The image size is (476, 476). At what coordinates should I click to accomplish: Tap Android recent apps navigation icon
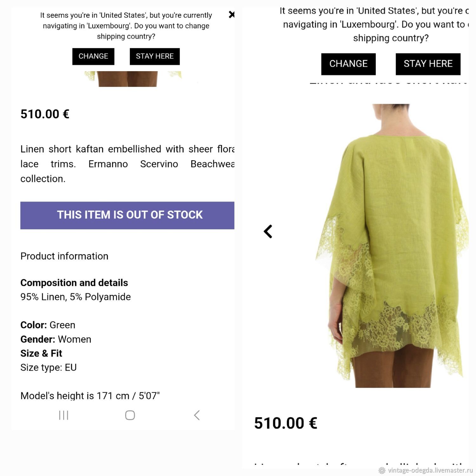click(x=63, y=415)
